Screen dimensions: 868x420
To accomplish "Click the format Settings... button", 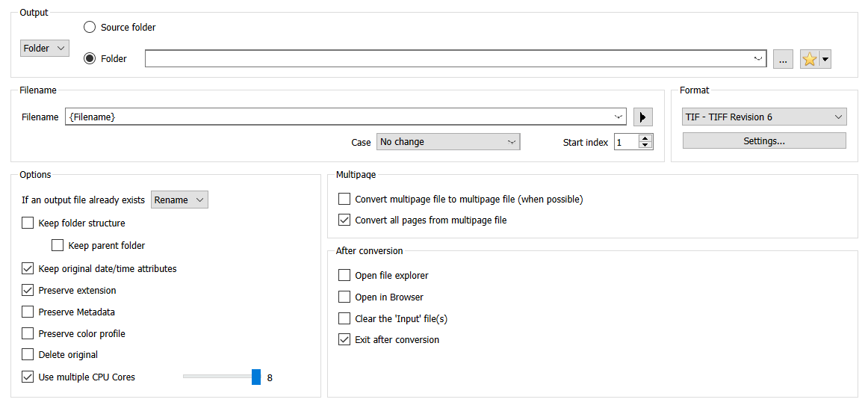I will point(763,140).
